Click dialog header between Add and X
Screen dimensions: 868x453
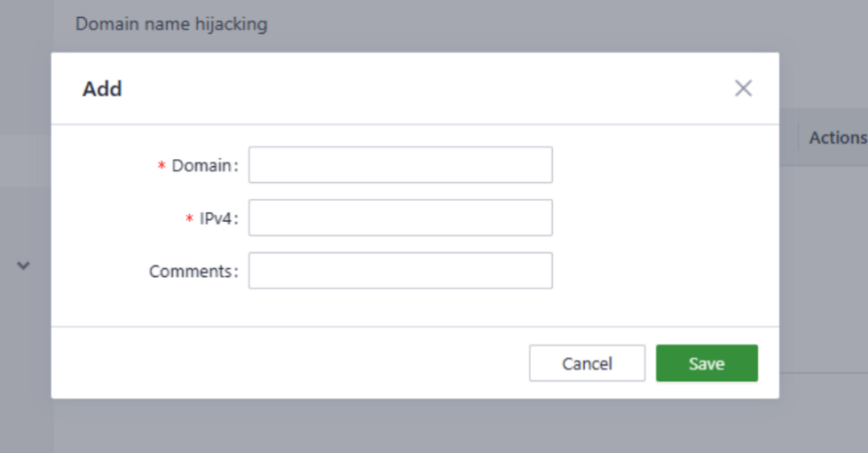[x=426, y=89]
